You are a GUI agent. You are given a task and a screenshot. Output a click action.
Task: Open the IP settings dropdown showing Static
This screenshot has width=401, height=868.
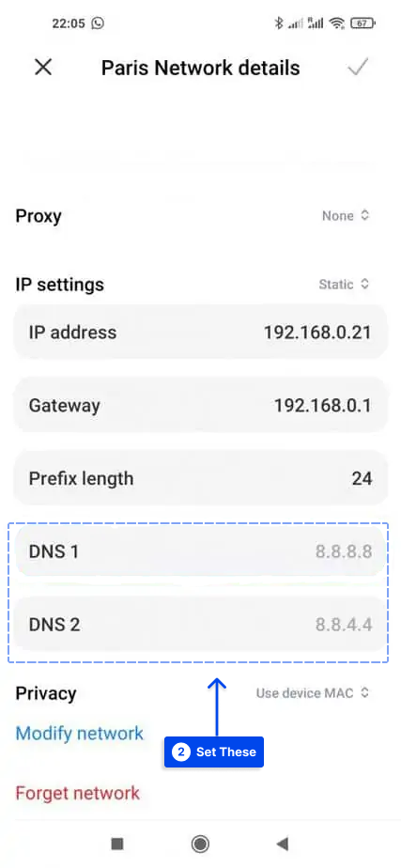click(344, 284)
